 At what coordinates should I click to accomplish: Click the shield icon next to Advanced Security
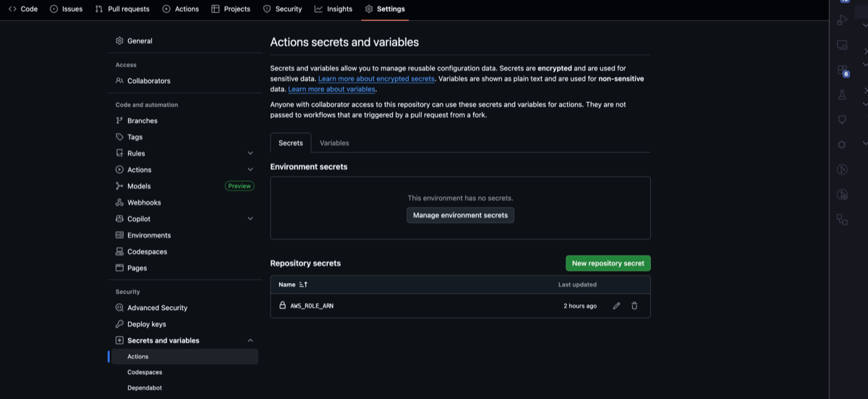point(119,308)
